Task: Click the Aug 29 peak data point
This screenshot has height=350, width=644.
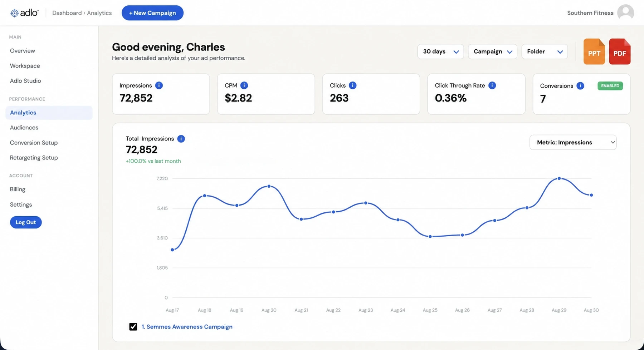Action: pos(559,178)
